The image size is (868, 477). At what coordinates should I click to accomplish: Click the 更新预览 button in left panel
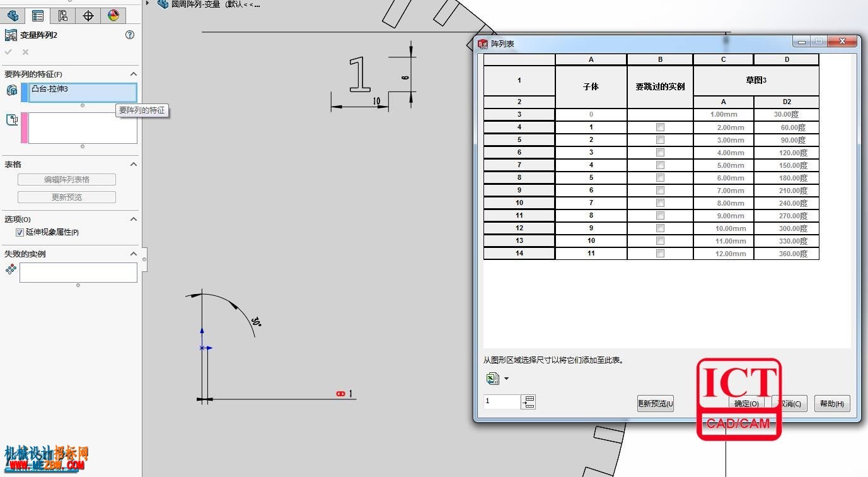pos(67,197)
